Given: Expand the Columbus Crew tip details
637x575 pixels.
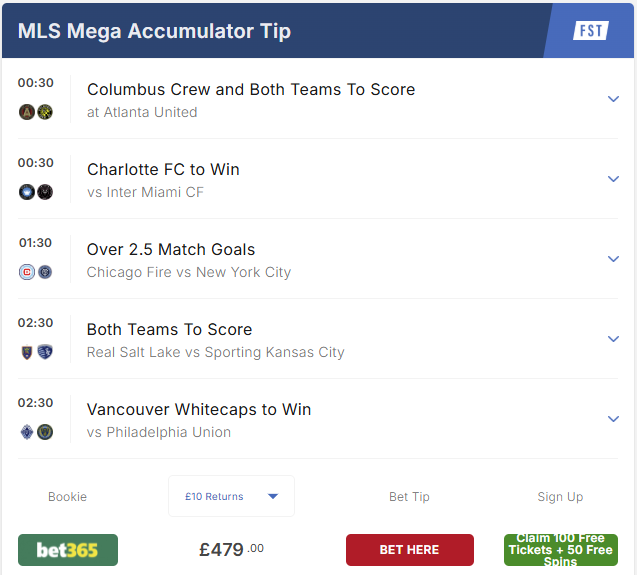Looking at the screenshot, I should click(613, 99).
